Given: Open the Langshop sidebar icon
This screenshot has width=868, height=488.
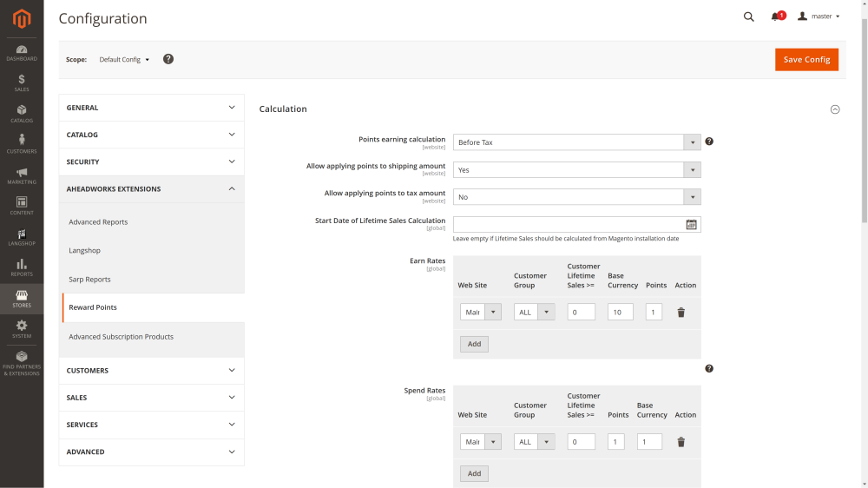Looking at the screenshot, I should 22,237.
